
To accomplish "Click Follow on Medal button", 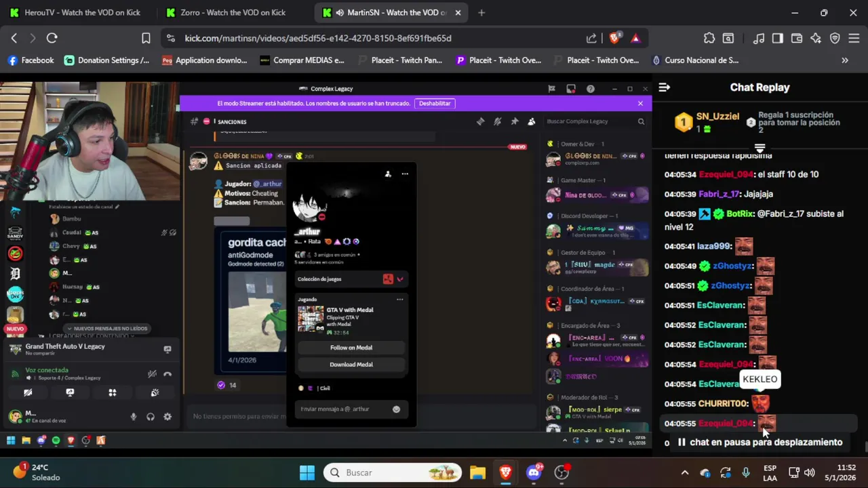I will click(x=351, y=348).
